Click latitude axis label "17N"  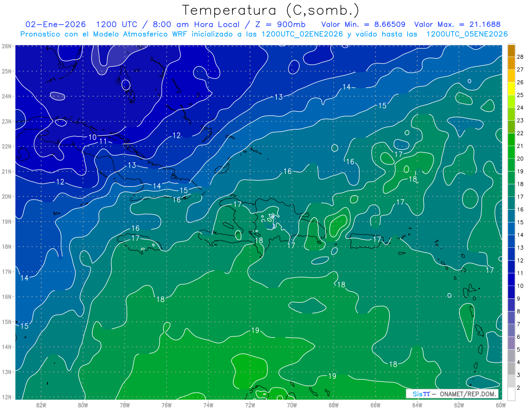click(x=6, y=271)
